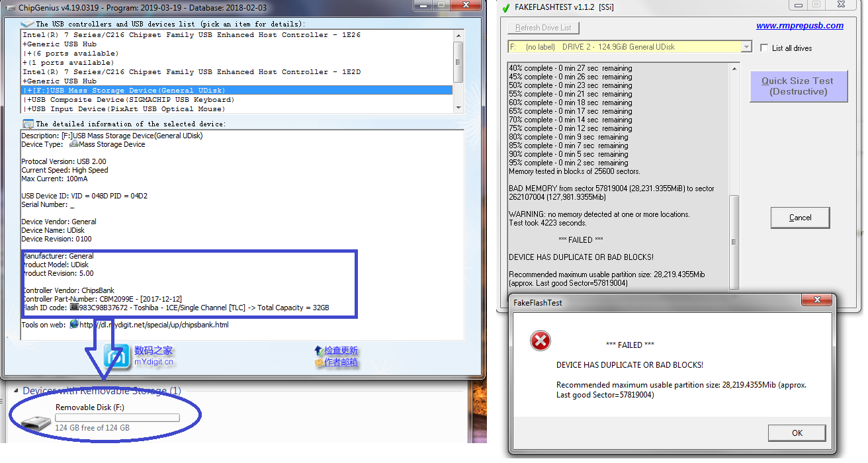Click the icon beside the USB devices list heading
The height and width of the screenshot is (463, 868).
(28, 24)
